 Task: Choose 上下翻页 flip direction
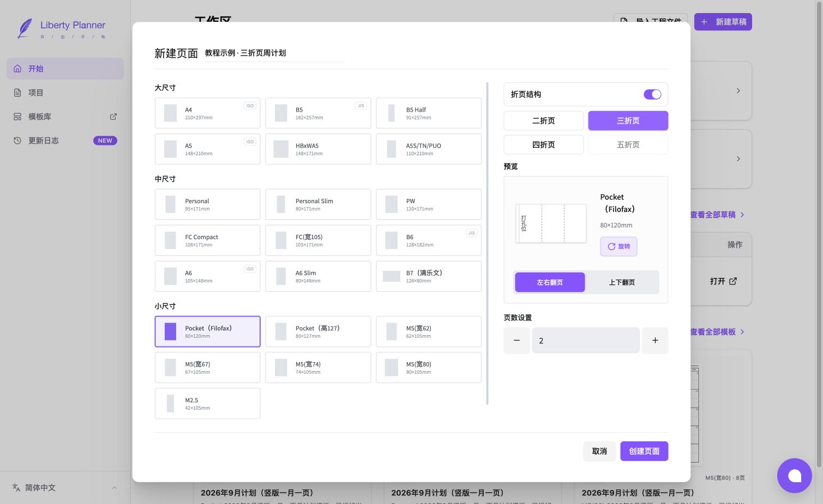tap(622, 282)
